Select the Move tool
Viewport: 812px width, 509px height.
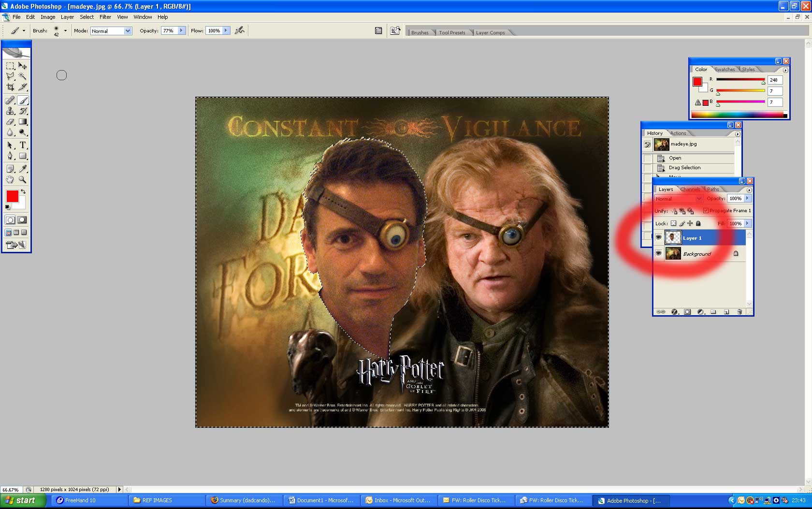(23, 66)
